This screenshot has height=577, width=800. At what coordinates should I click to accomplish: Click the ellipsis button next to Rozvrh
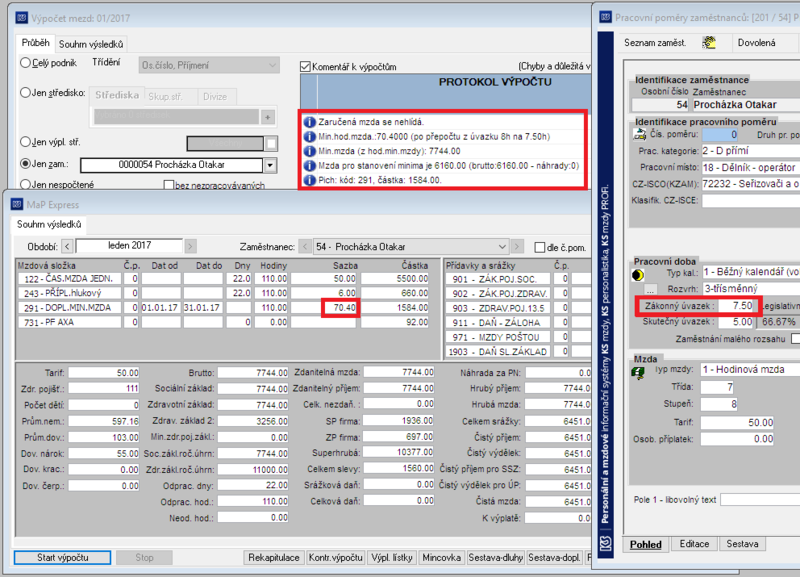(x=650, y=289)
